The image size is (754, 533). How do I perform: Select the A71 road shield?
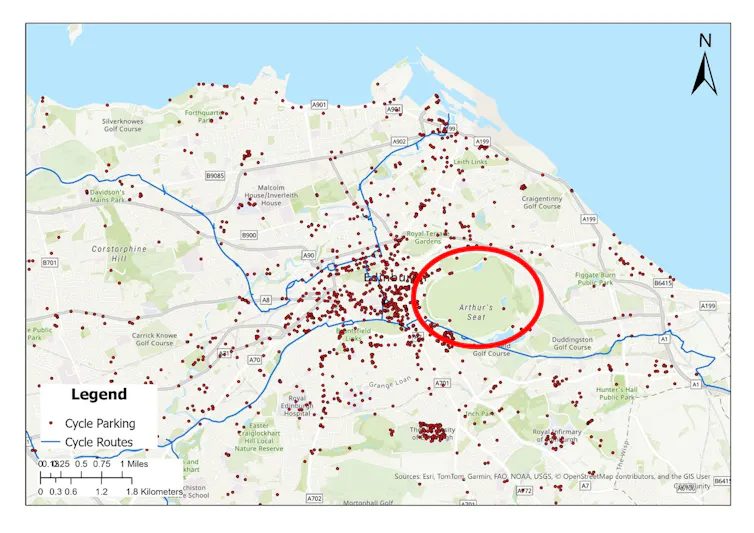(225, 354)
